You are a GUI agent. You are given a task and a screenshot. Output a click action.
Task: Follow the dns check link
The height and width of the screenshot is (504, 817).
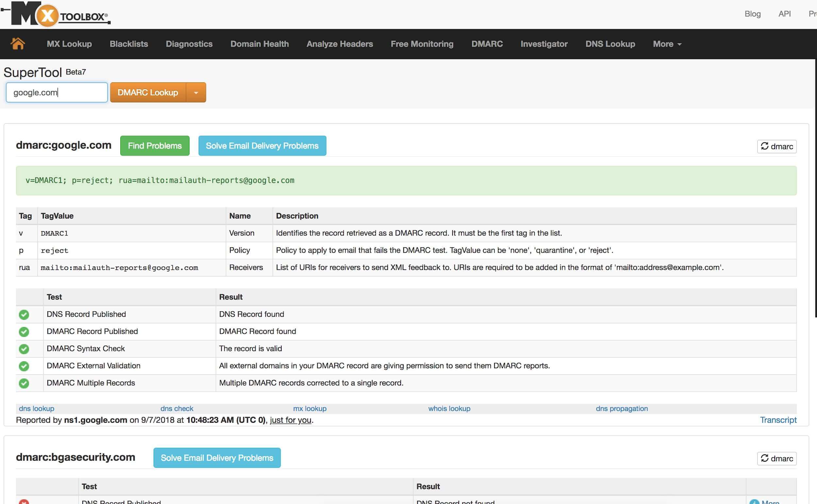tap(177, 408)
